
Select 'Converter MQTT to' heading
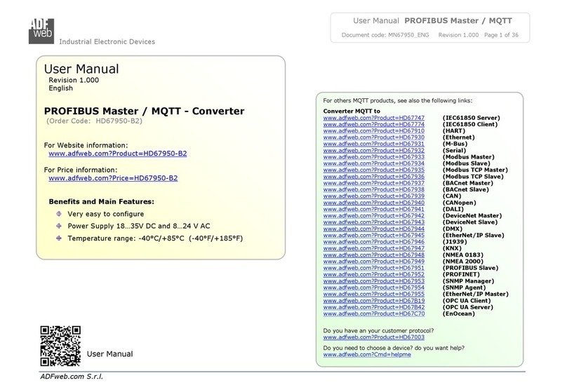point(352,111)
